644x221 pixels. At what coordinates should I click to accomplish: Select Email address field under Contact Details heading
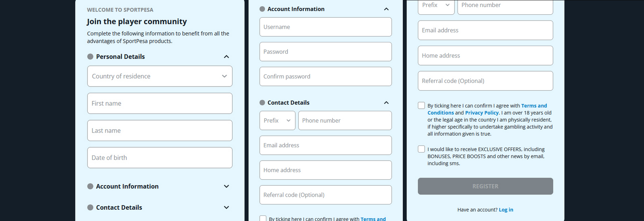click(x=325, y=145)
